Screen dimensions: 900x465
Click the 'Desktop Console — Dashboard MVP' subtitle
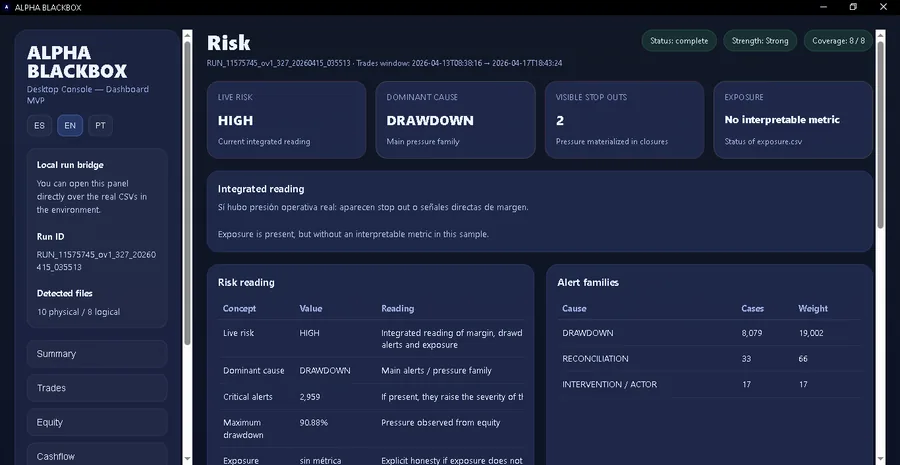[x=88, y=95]
